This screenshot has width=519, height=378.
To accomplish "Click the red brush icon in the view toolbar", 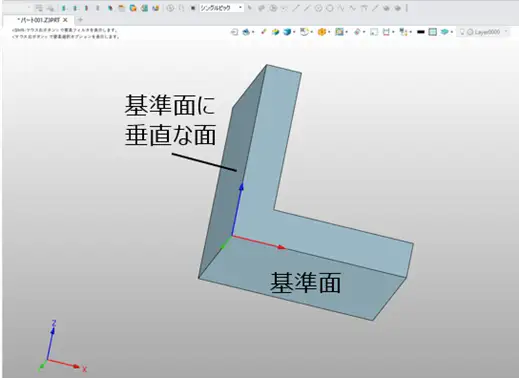I will 264,32.
